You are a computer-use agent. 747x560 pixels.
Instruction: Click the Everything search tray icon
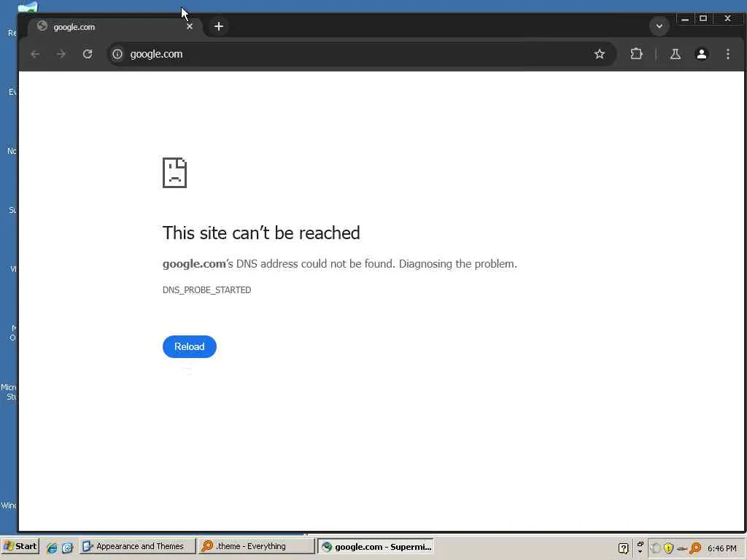(x=695, y=548)
